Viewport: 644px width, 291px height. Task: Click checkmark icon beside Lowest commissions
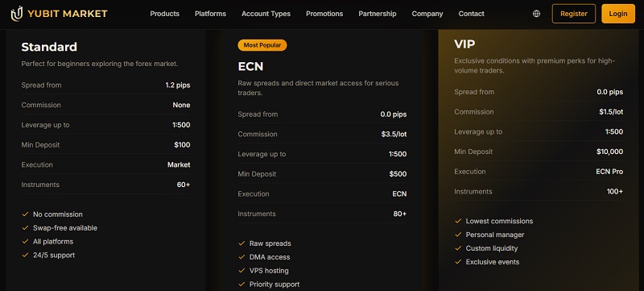pyautogui.click(x=458, y=221)
